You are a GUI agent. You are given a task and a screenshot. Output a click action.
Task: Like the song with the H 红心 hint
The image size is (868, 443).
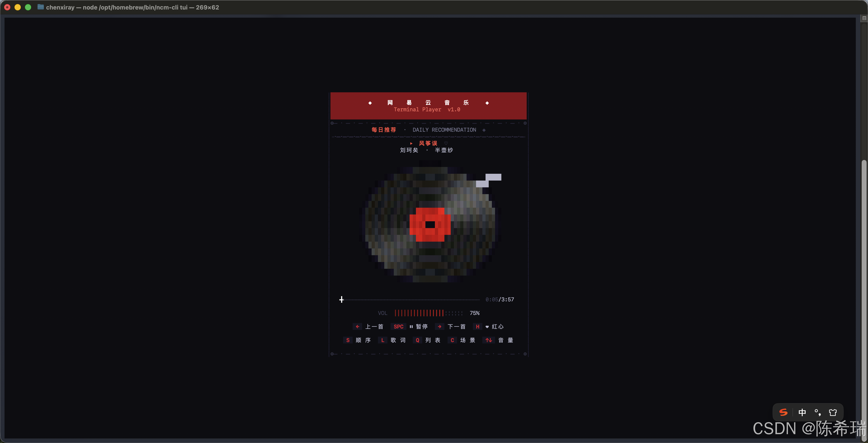pos(488,327)
